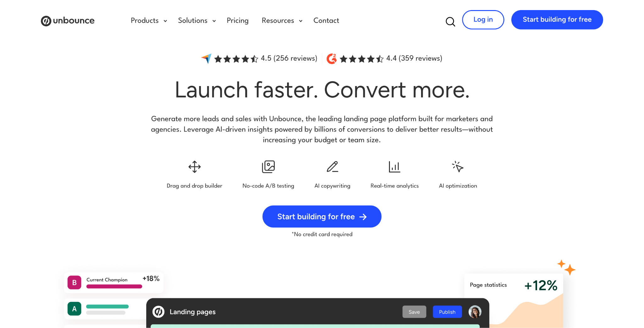This screenshot has height=328, width=644.
Task: Click the arrow in hero Start building button
Action: click(x=363, y=217)
